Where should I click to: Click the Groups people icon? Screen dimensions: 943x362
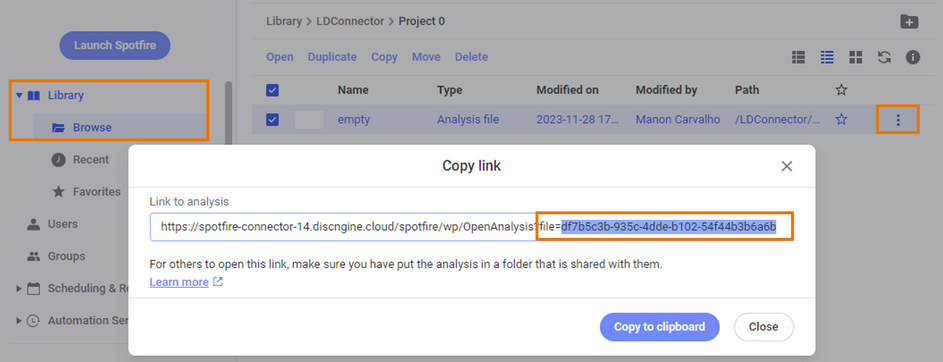pyautogui.click(x=34, y=256)
